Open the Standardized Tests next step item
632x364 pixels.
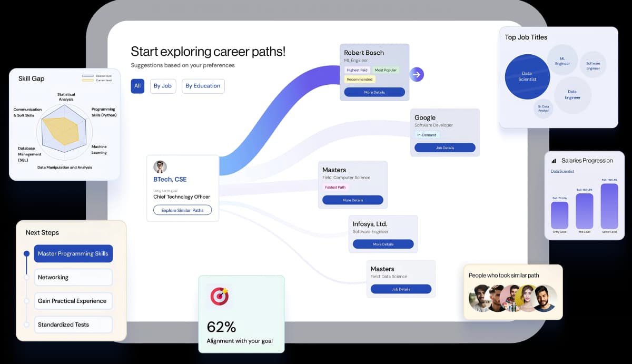pos(73,324)
